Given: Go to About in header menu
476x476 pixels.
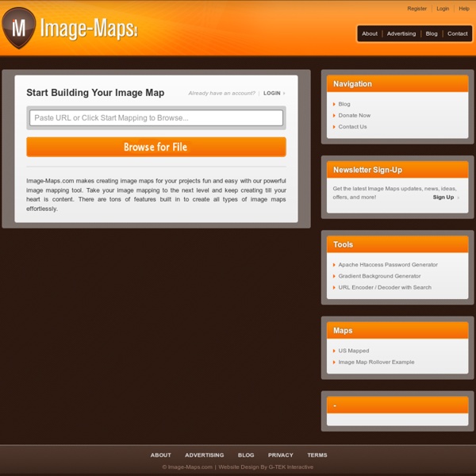Looking at the screenshot, I should pyautogui.click(x=370, y=33).
